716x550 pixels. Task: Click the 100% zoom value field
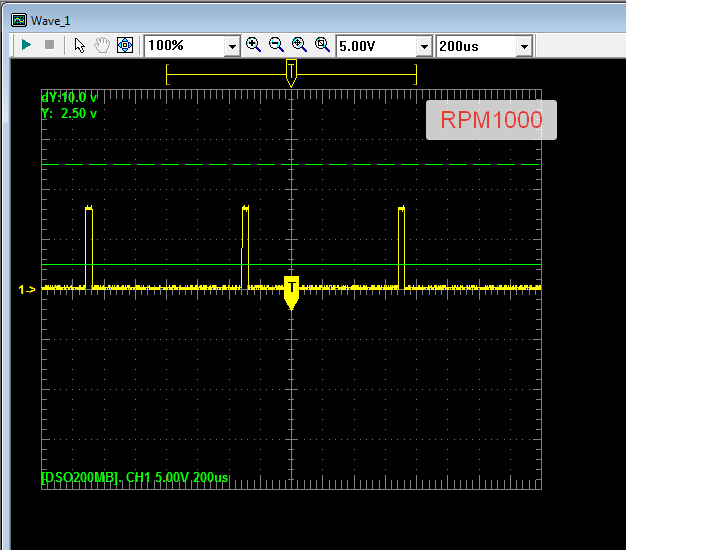click(185, 46)
